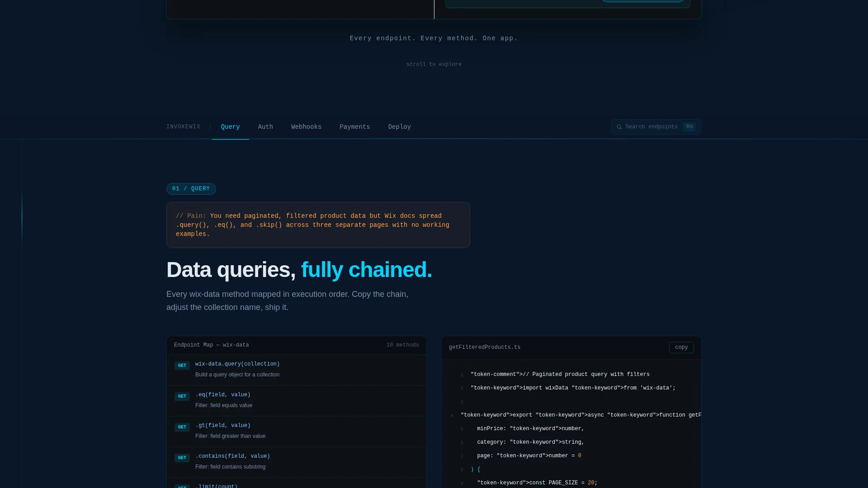
Task: Click the getFilteredProducts.ts file name
Action: (484, 347)
